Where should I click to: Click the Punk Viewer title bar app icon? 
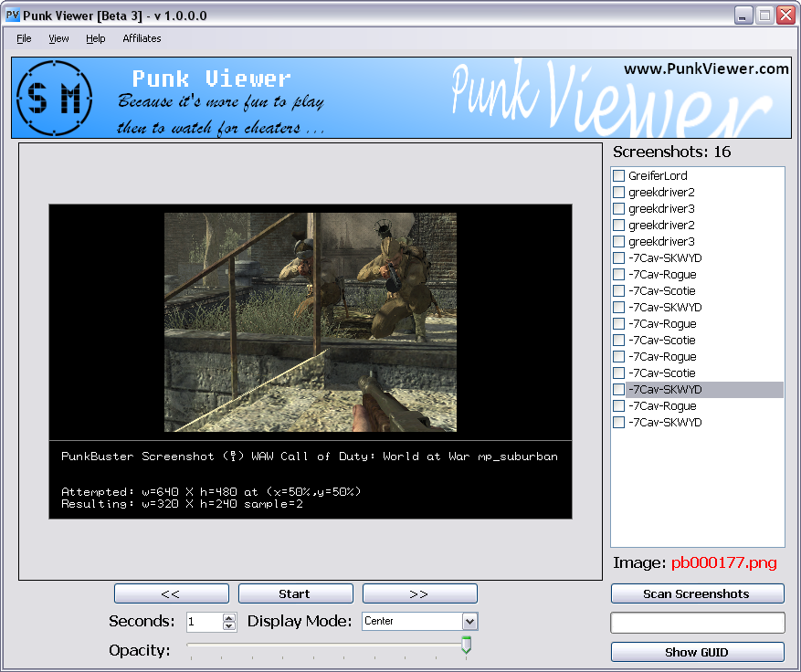tap(12, 16)
